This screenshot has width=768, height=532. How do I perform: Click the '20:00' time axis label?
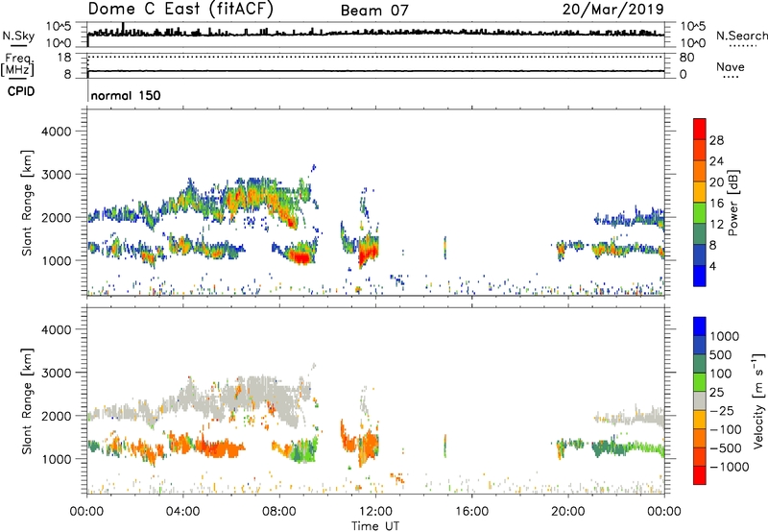568,512
